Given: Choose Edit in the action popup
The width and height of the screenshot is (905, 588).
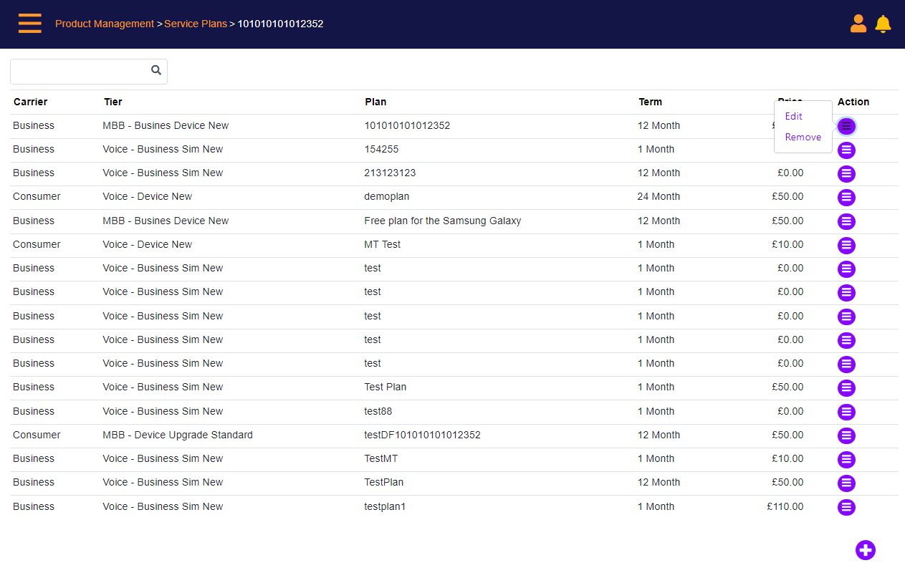Looking at the screenshot, I should click(793, 116).
